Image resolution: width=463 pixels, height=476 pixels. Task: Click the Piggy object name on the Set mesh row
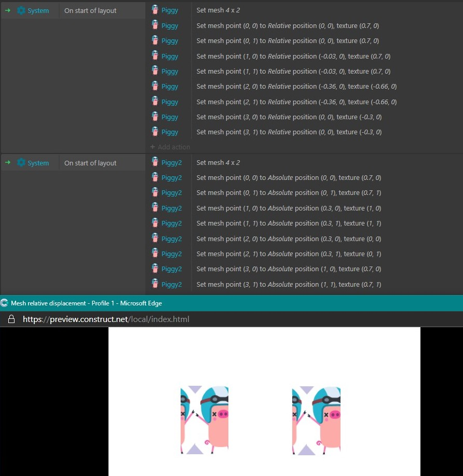coord(170,10)
